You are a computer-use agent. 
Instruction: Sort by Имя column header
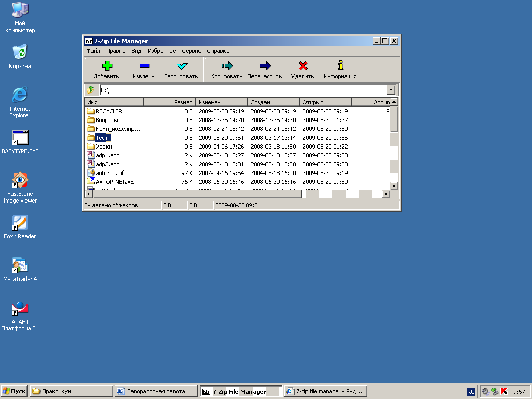point(114,102)
